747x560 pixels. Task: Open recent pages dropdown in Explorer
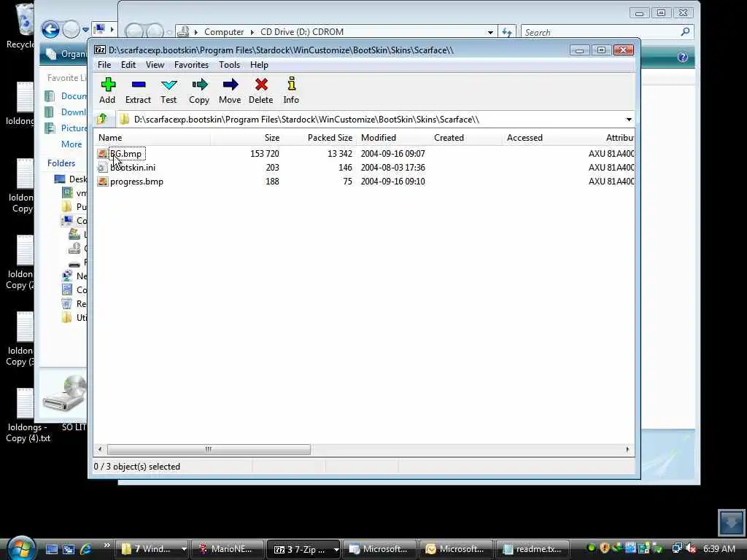coord(86,29)
